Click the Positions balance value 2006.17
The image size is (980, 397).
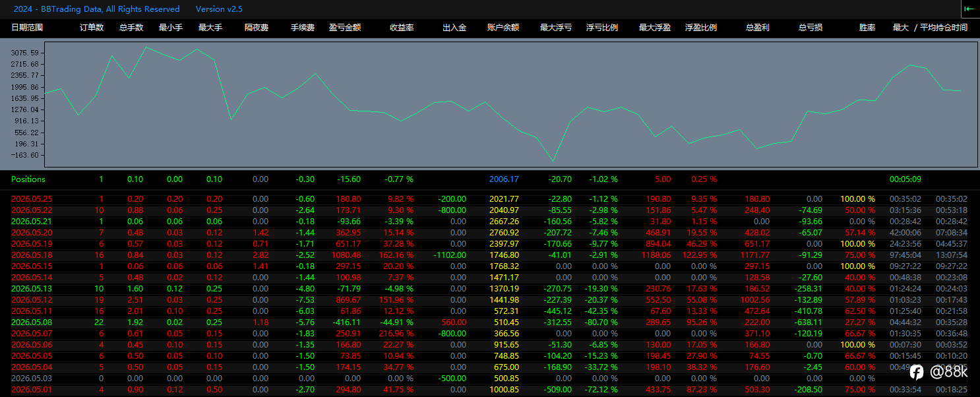coord(504,179)
